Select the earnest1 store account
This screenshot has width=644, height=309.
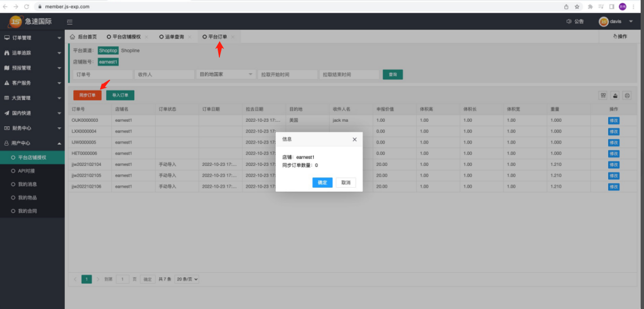[x=108, y=62]
